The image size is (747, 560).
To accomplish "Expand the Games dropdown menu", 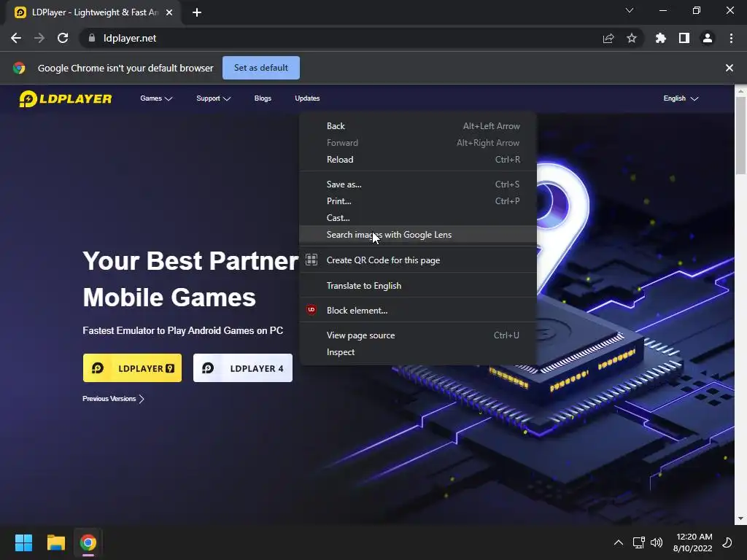I will (156, 98).
